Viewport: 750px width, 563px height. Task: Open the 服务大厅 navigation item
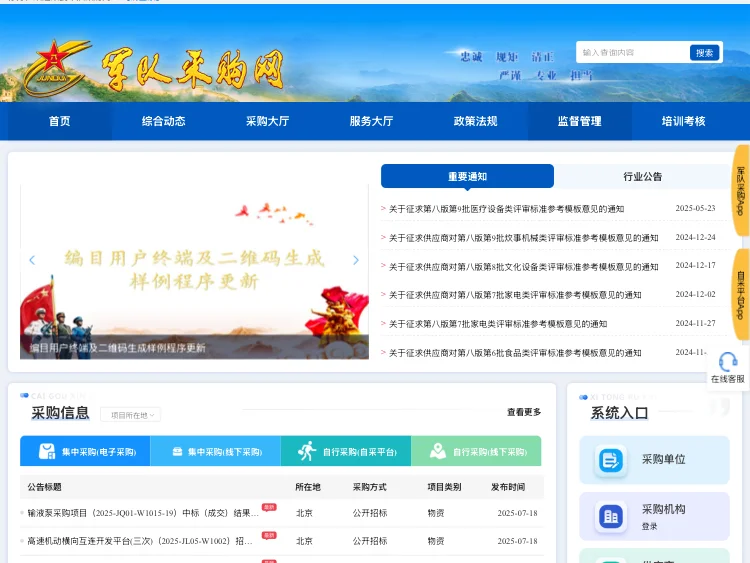371,121
